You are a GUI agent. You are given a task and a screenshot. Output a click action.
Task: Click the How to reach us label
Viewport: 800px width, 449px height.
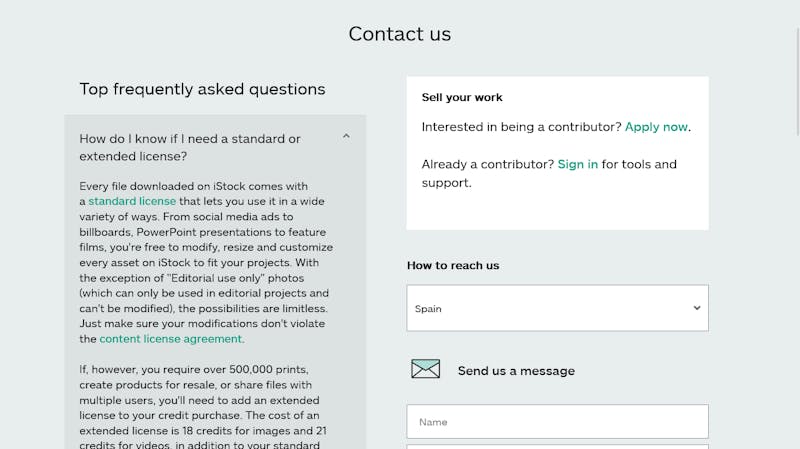click(453, 265)
